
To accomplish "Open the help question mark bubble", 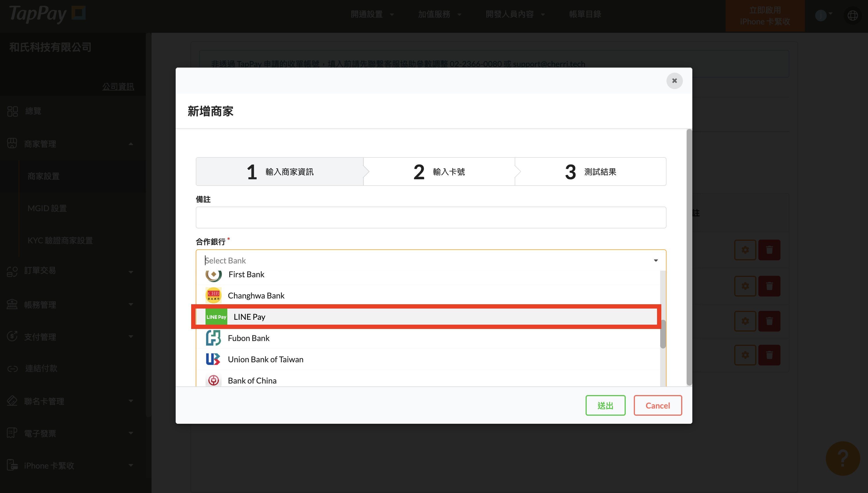I will tap(843, 459).
